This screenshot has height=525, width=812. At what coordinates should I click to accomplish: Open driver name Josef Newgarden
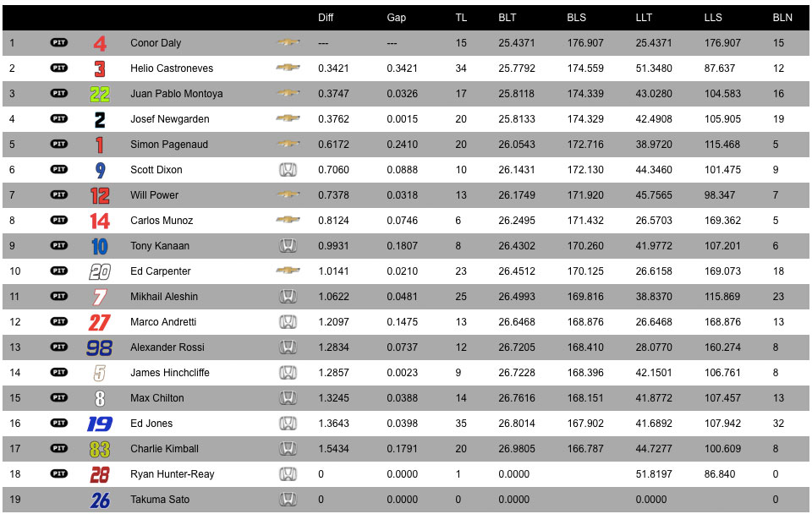[x=170, y=119]
